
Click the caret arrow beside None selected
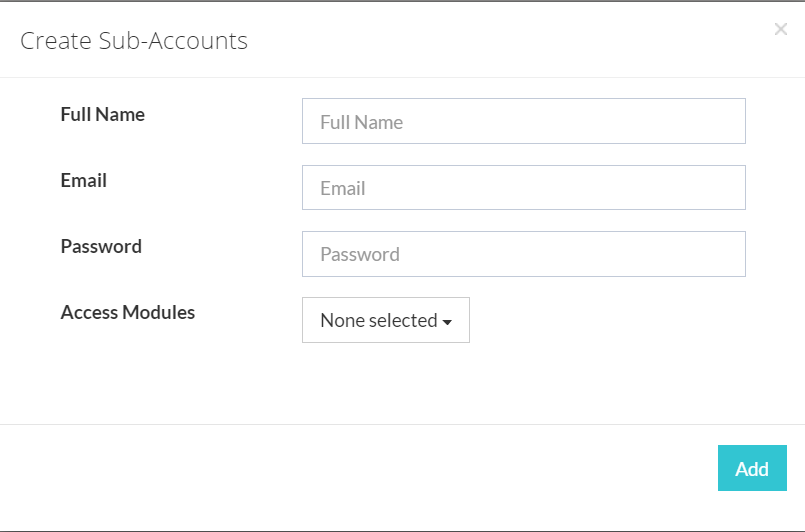[447, 322]
